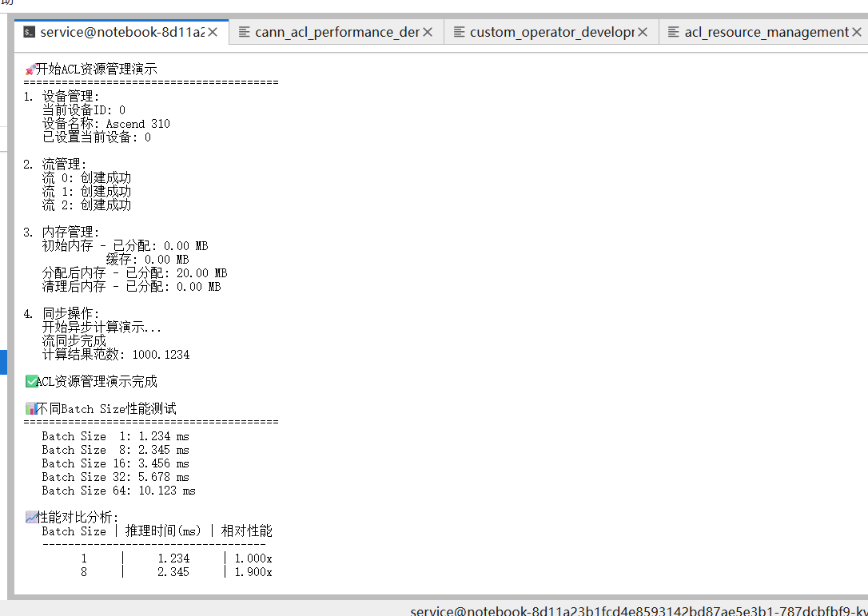The height and width of the screenshot is (616, 868).
Task: Close the cann_acl_performance tab
Action: coord(428,32)
